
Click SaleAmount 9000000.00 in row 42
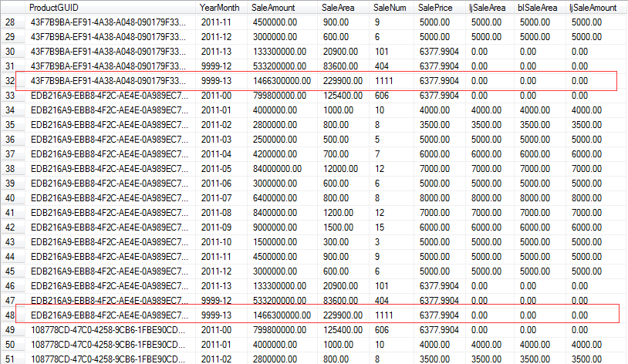point(275,228)
